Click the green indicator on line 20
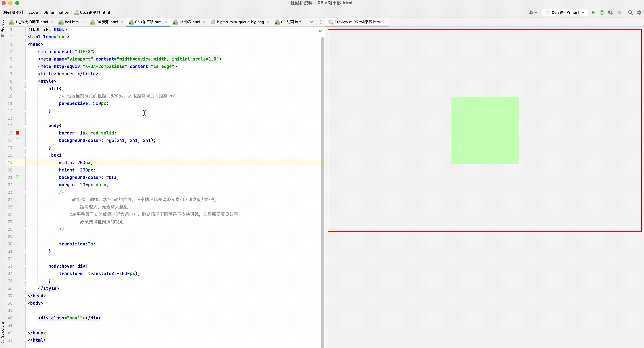 coord(17,177)
